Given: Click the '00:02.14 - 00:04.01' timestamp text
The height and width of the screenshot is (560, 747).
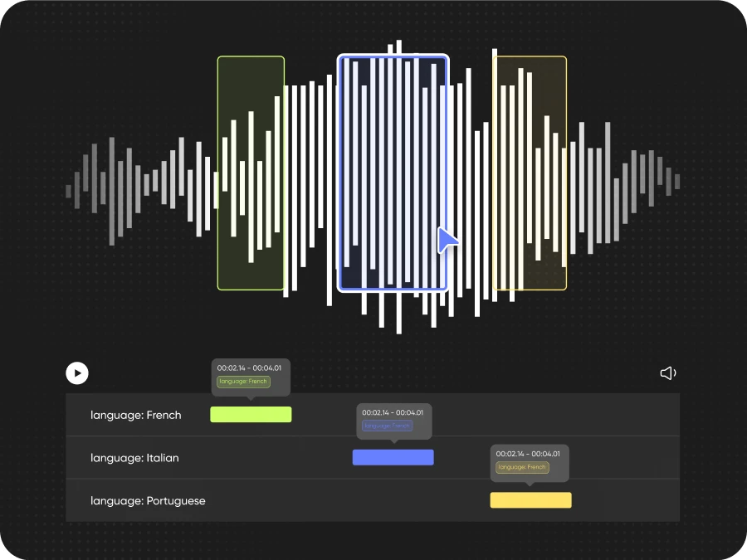Looking at the screenshot, I should (x=251, y=366).
